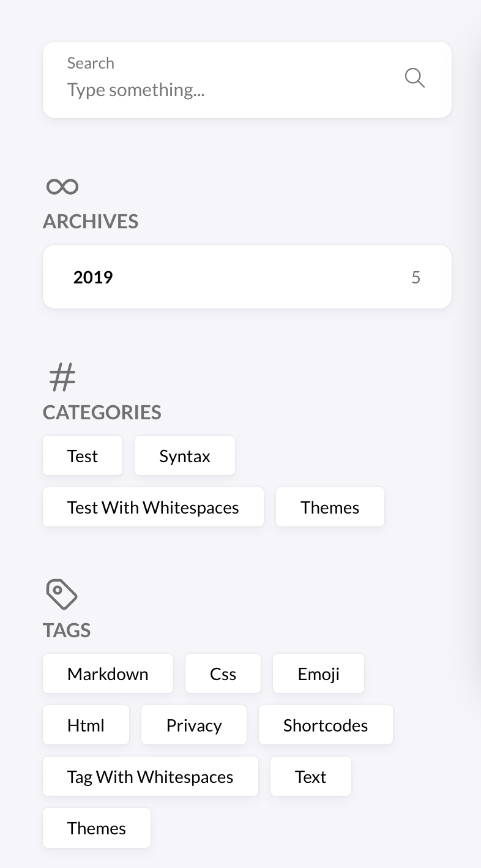Select the Shortcodes tag

[x=326, y=725]
